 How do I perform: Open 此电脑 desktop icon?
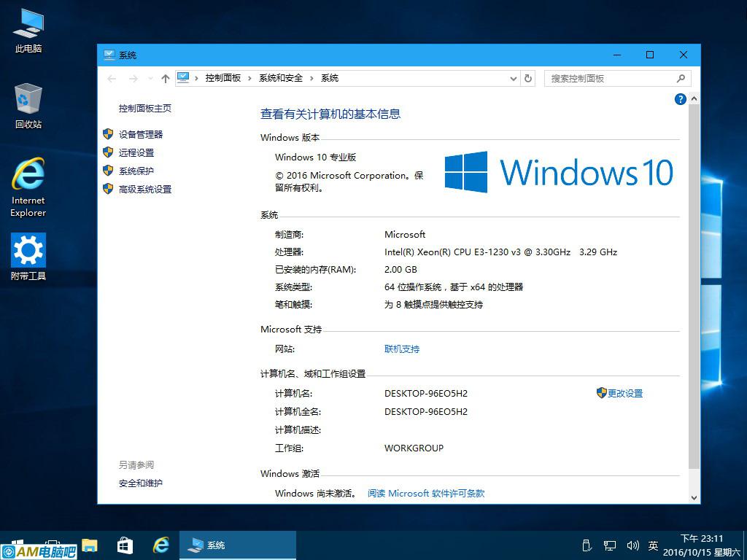(28, 31)
